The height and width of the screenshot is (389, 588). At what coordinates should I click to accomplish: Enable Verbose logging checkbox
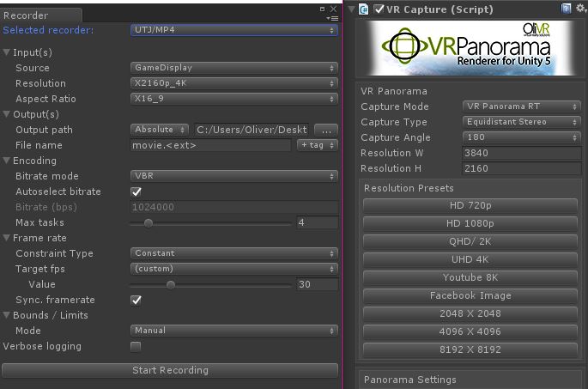click(x=136, y=346)
